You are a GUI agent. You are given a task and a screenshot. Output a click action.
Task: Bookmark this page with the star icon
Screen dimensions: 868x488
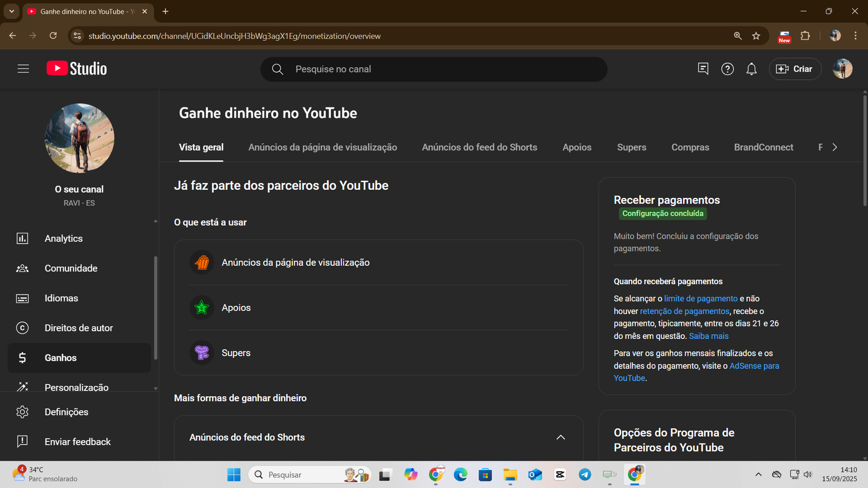click(756, 36)
